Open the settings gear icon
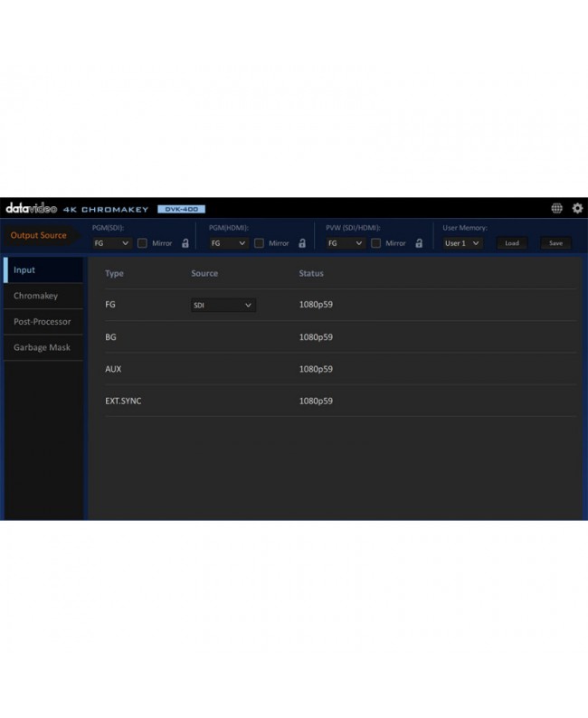The height and width of the screenshot is (718, 588). tap(577, 208)
